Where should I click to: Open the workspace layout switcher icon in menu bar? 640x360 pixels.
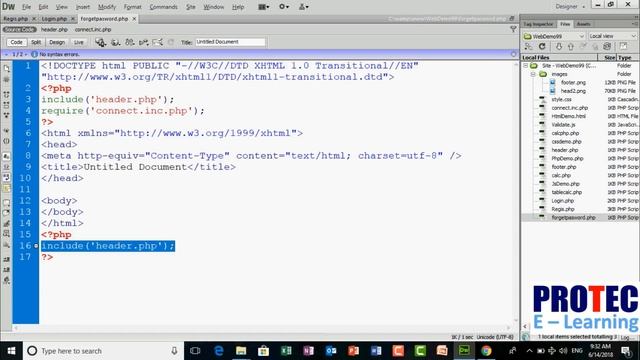(263, 7)
